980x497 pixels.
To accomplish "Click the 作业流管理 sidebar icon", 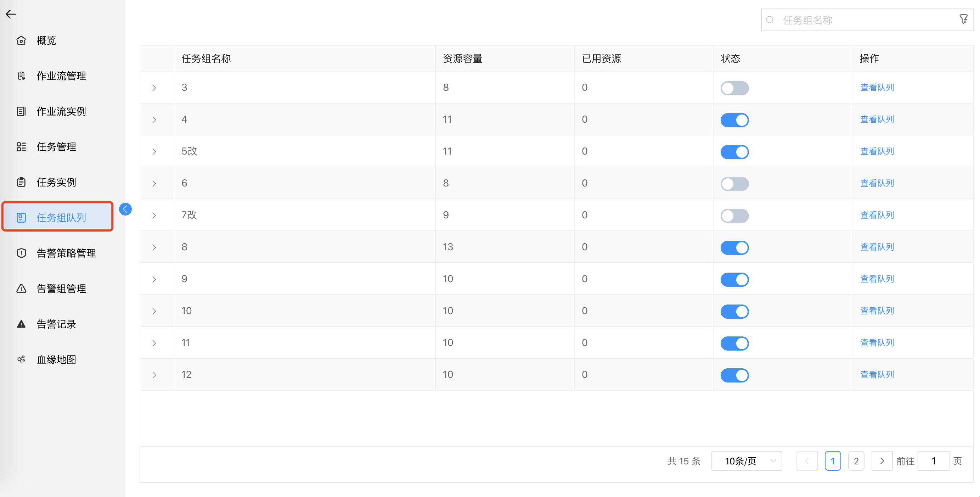I will pyautogui.click(x=21, y=76).
